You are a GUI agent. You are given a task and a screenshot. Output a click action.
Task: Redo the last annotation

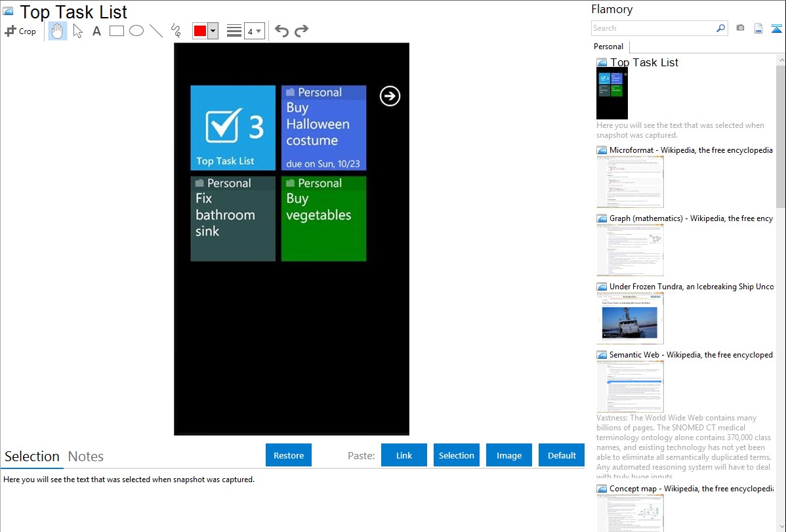[301, 31]
